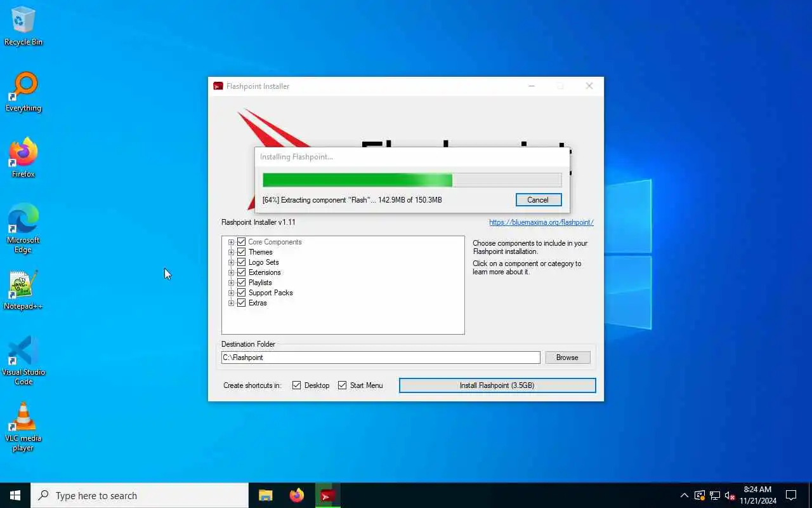Uncheck the Core Components checkbox
Image resolution: width=812 pixels, height=508 pixels.
click(241, 242)
